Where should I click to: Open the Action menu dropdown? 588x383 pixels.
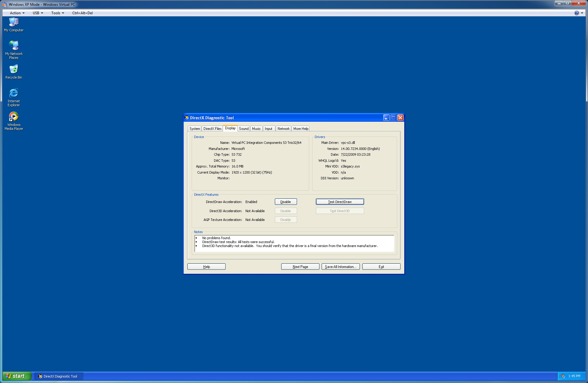click(x=17, y=13)
